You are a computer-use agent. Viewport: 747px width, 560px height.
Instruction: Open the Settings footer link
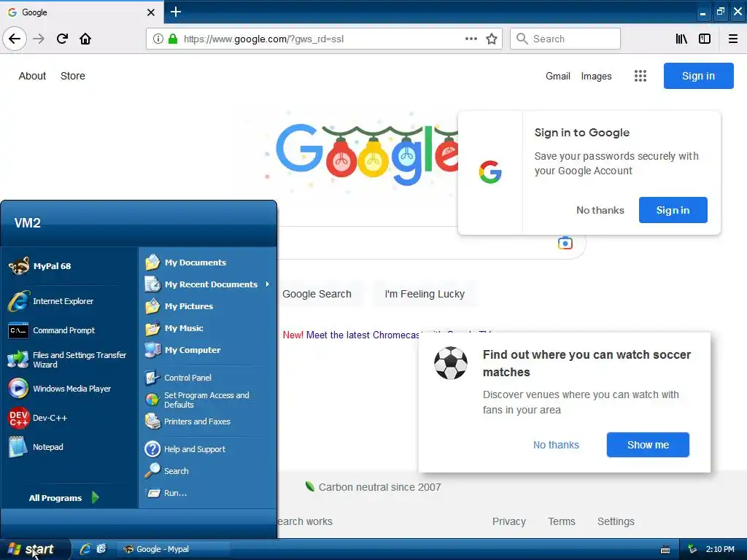coord(616,521)
